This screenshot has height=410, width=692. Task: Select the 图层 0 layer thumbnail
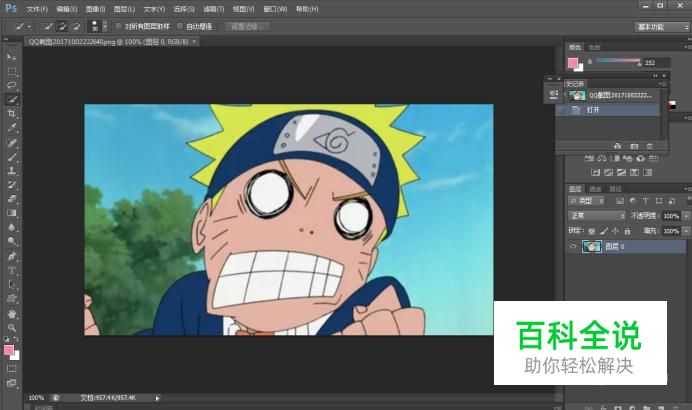[x=592, y=246]
